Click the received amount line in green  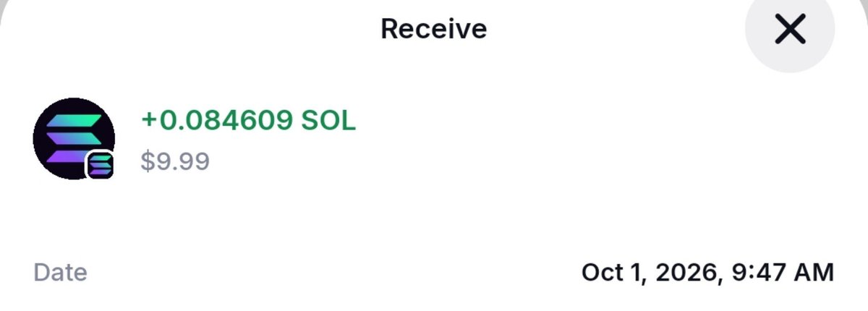[x=249, y=121]
